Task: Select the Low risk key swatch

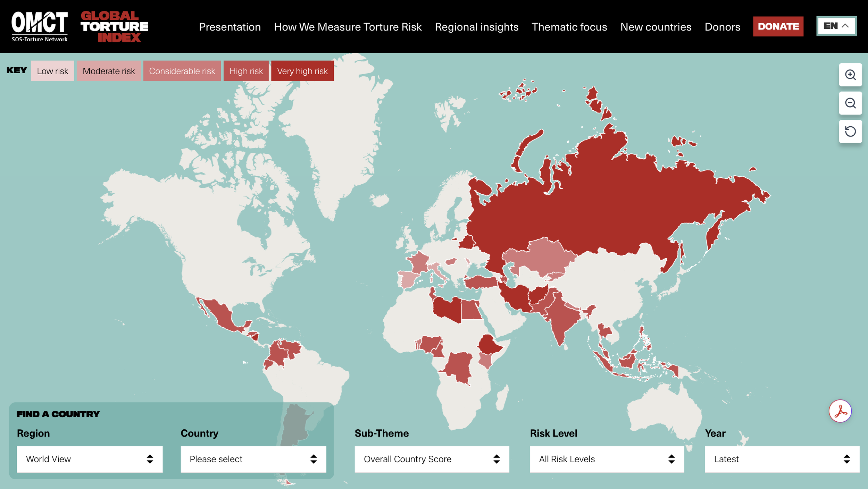Action: pos(52,71)
